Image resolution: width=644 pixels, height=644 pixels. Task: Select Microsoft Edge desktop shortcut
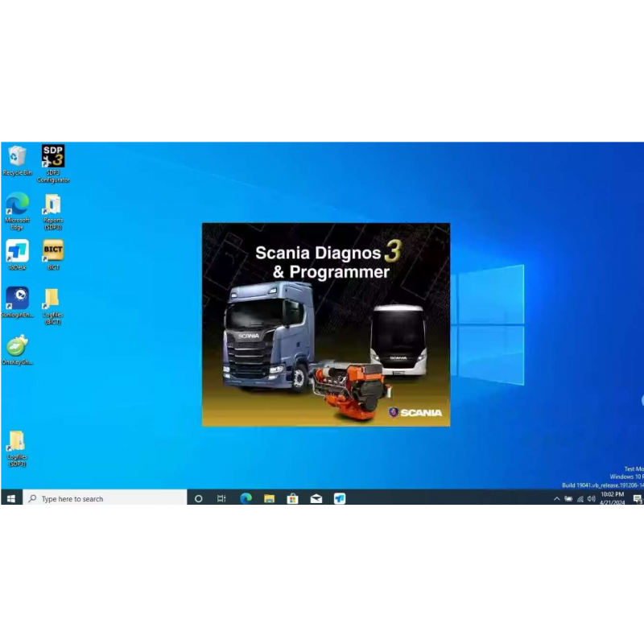tap(17, 204)
